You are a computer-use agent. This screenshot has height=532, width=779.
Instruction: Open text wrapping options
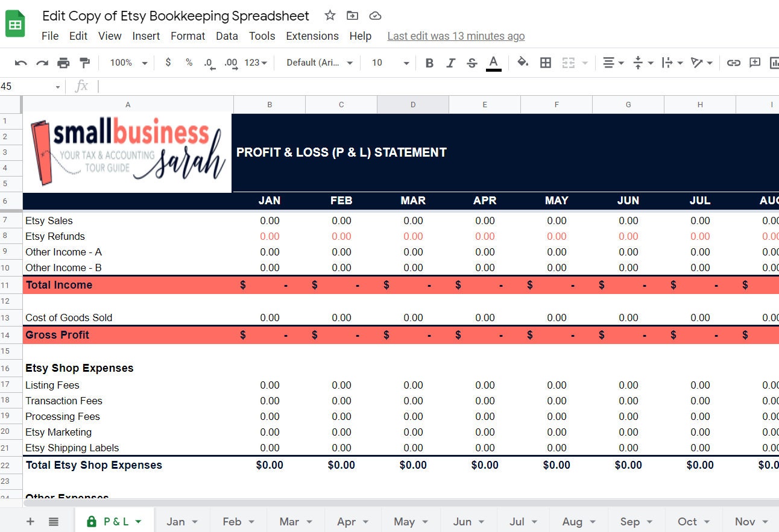pyautogui.click(x=672, y=63)
